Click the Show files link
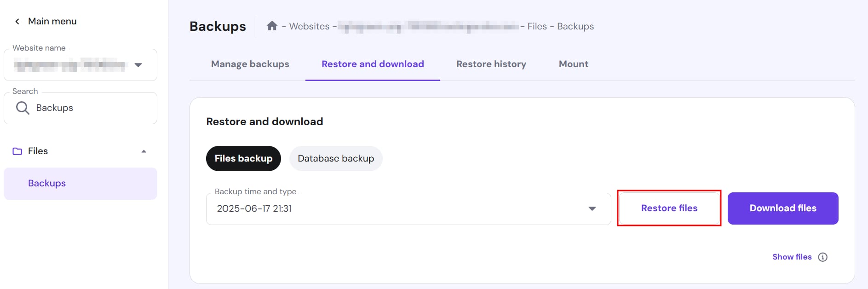The image size is (868, 289). pyautogui.click(x=792, y=257)
